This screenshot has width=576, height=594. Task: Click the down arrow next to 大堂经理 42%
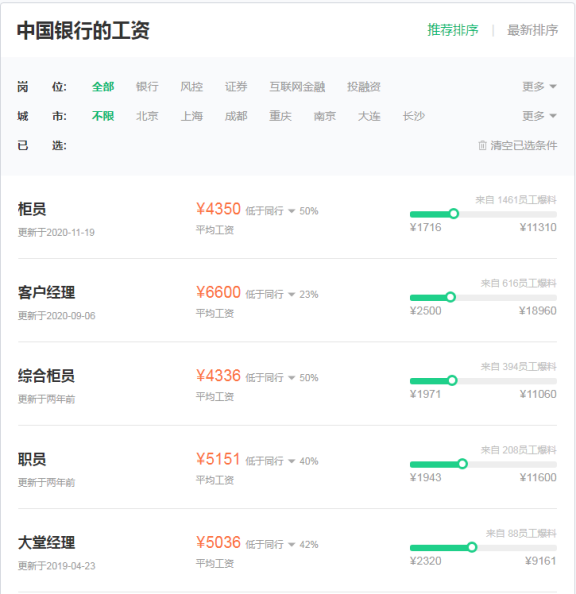tap(291, 544)
